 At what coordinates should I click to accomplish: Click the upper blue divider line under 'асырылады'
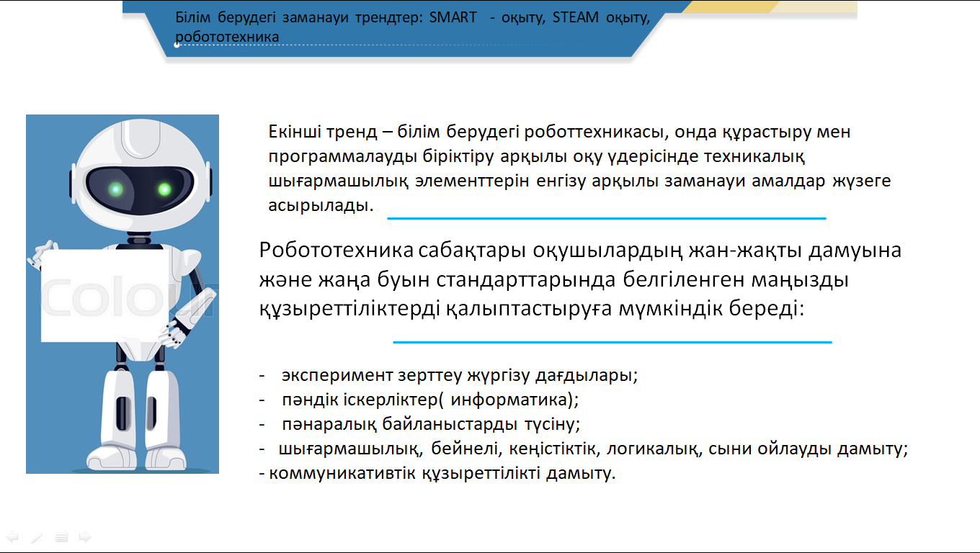605,217
